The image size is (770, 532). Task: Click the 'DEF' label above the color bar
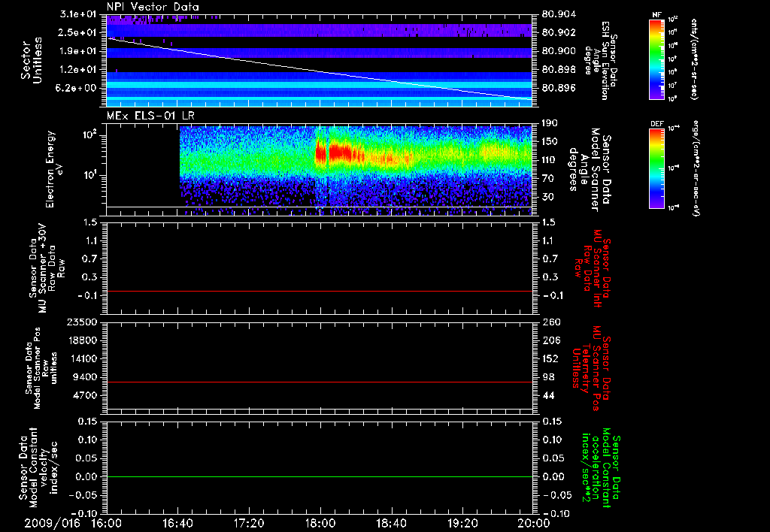[656, 124]
